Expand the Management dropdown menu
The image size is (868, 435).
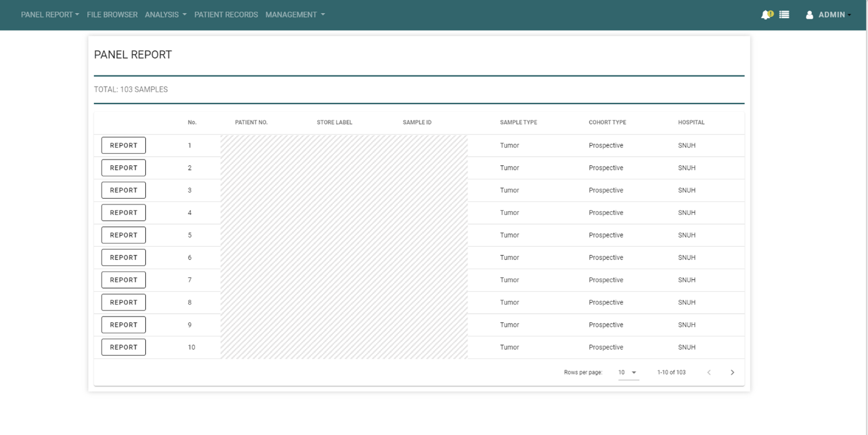click(x=295, y=15)
